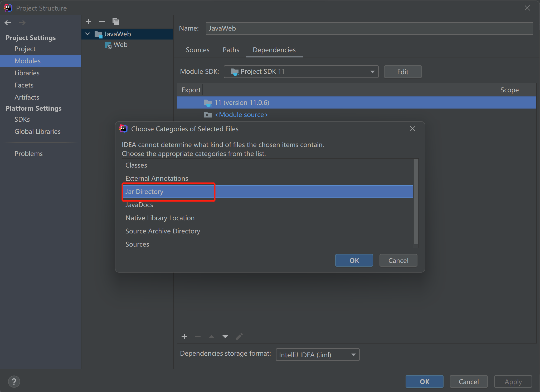Select the Web facet icon in tree
This screenshot has height=392, width=540.
click(108, 45)
